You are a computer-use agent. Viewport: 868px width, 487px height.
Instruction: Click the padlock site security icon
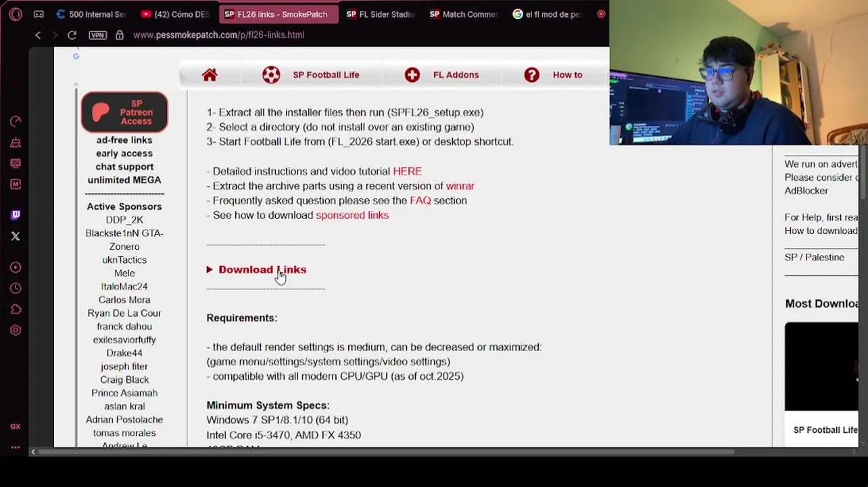[x=120, y=35]
